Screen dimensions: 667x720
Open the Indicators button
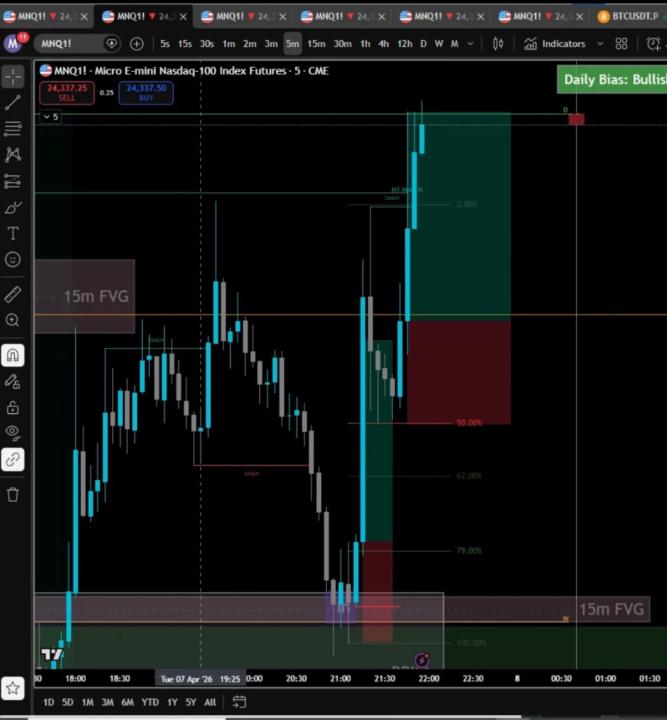(555, 44)
